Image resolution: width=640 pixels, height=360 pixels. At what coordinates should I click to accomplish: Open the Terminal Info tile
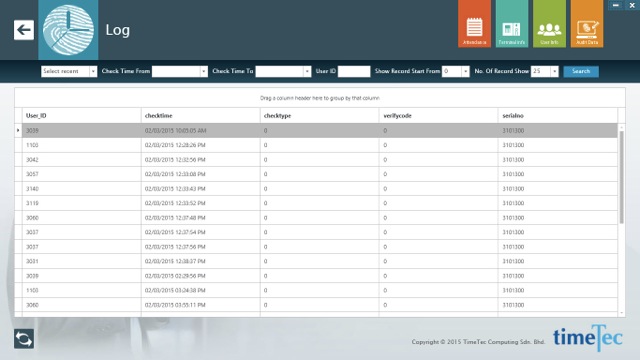(x=512, y=24)
